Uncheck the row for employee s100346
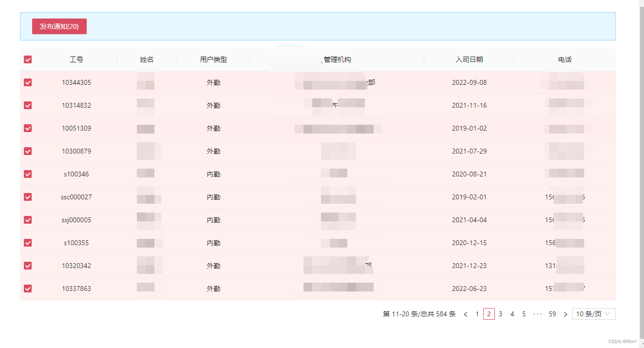644x348 pixels. tap(28, 174)
